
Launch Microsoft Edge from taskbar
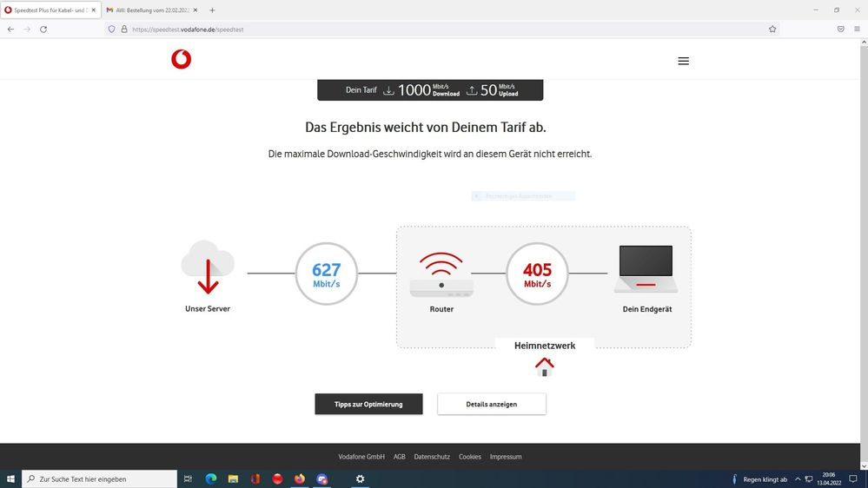click(211, 478)
